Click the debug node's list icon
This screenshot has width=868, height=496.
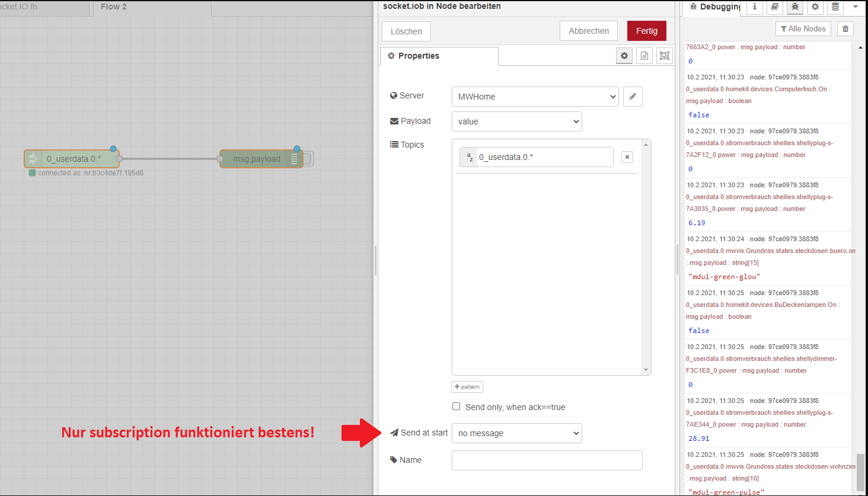[x=294, y=159]
